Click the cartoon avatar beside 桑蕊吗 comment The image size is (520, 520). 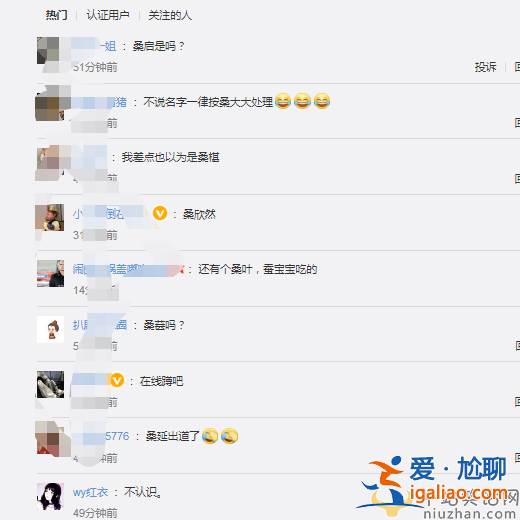pyautogui.click(x=50, y=329)
